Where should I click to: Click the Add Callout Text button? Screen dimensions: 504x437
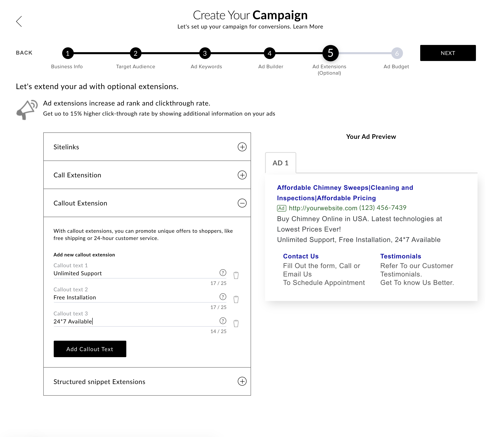(x=90, y=349)
